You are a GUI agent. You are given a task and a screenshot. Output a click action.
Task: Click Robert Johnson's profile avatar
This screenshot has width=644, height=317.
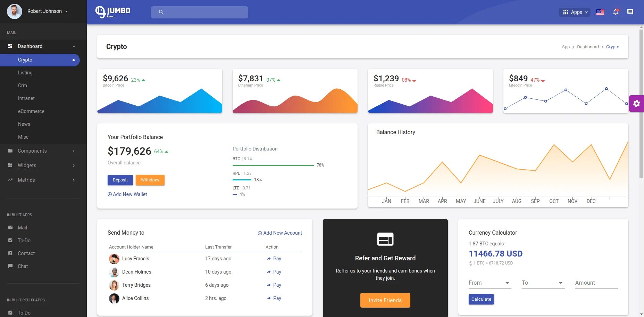(x=15, y=11)
